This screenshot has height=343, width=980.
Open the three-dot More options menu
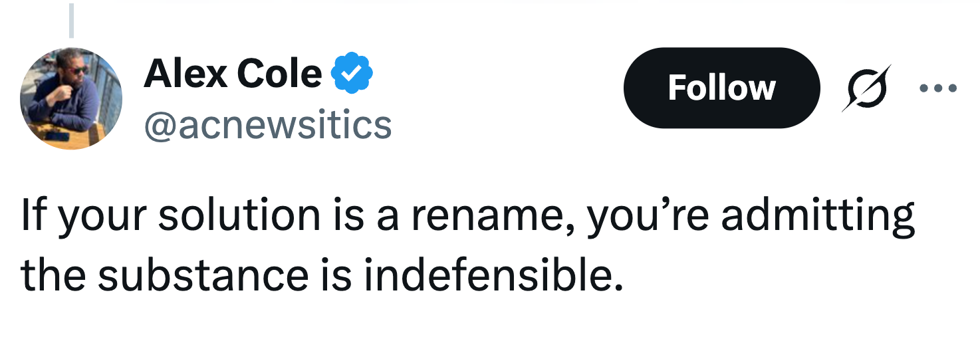tap(938, 88)
